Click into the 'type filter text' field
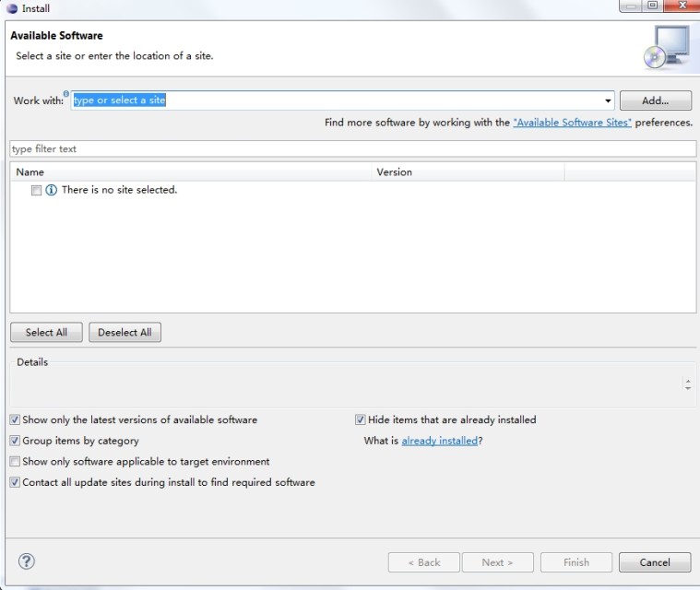 pyautogui.click(x=352, y=148)
